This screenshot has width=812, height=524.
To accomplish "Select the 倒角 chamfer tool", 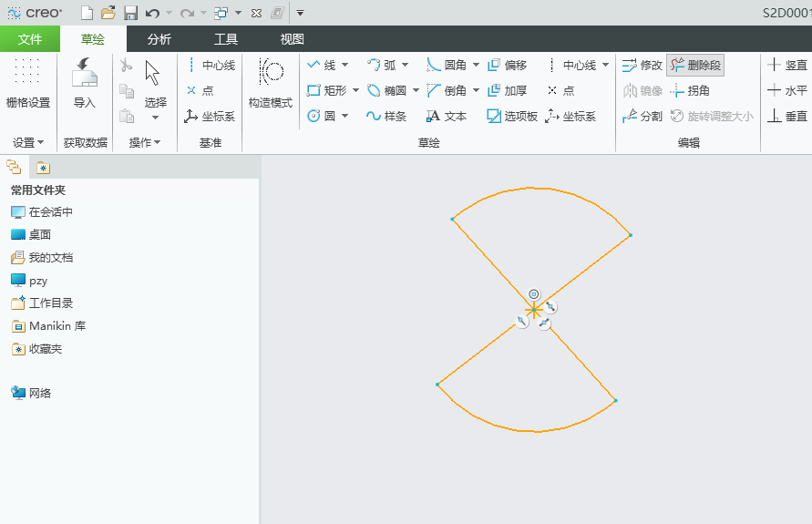I will pyautogui.click(x=447, y=90).
